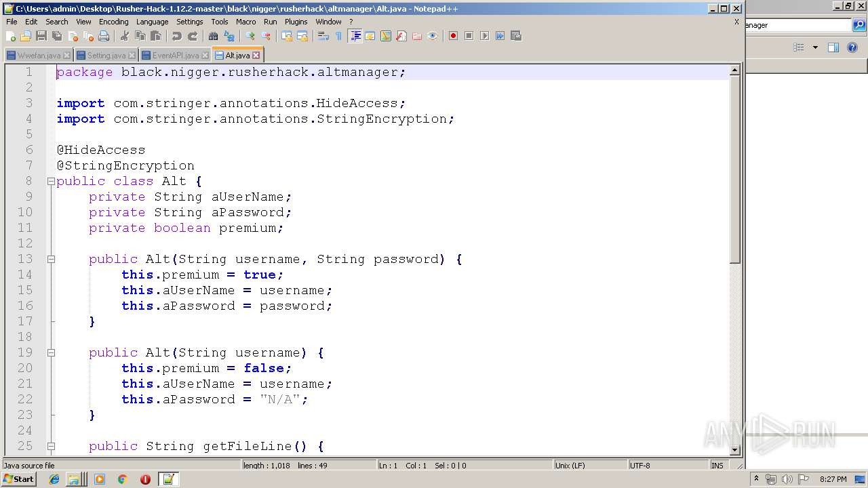Close the Alt.java tab

(256, 56)
